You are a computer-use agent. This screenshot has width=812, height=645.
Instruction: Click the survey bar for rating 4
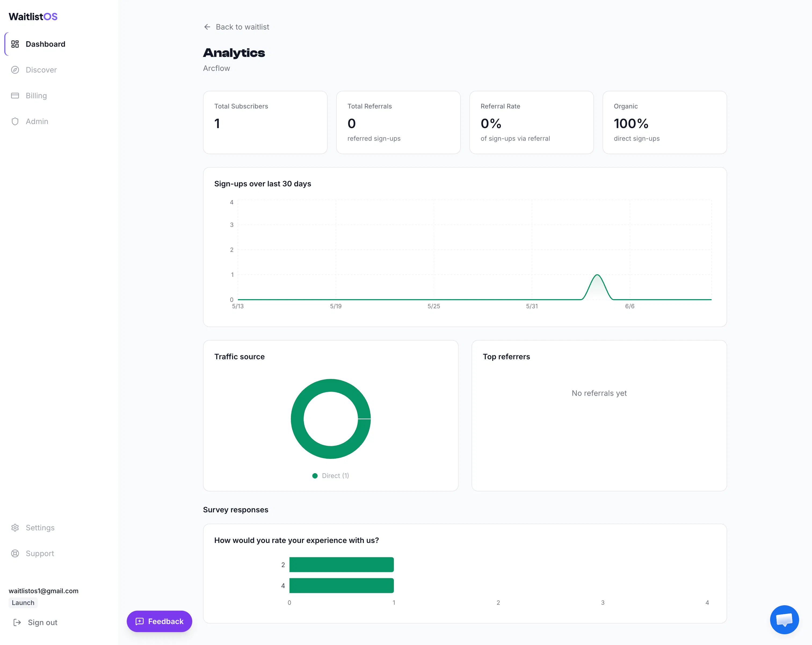tap(342, 585)
